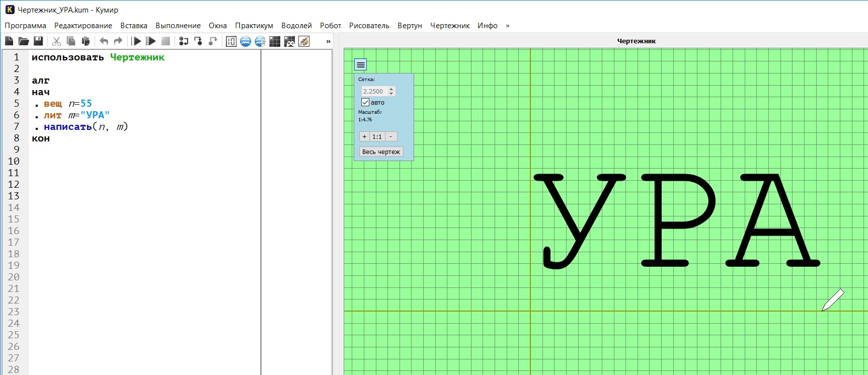Click the Весь чертеж button

(x=381, y=152)
